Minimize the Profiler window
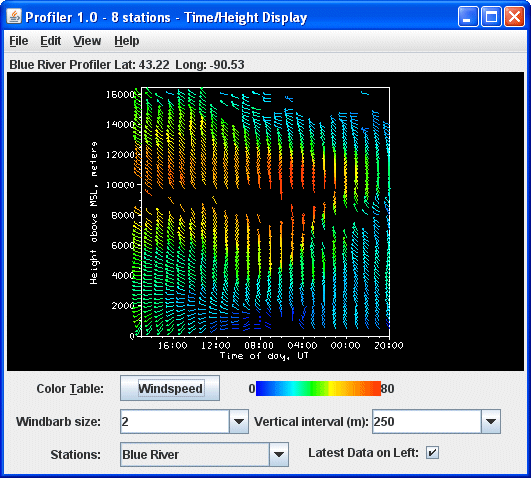This screenshot has width=531, height=478. pyautogui.click(x=468, y=16)
